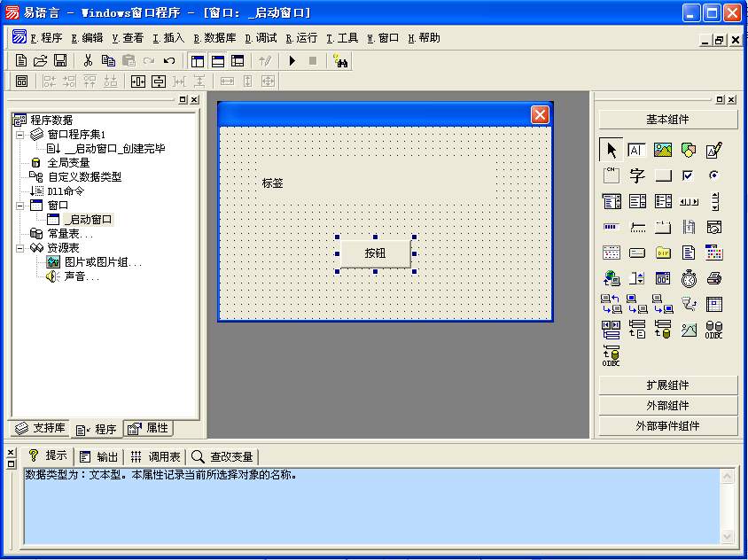The height and width of the screenshot is (560, 748).
Task: Select the tab folder component icon
Action: tap(663, 227)
